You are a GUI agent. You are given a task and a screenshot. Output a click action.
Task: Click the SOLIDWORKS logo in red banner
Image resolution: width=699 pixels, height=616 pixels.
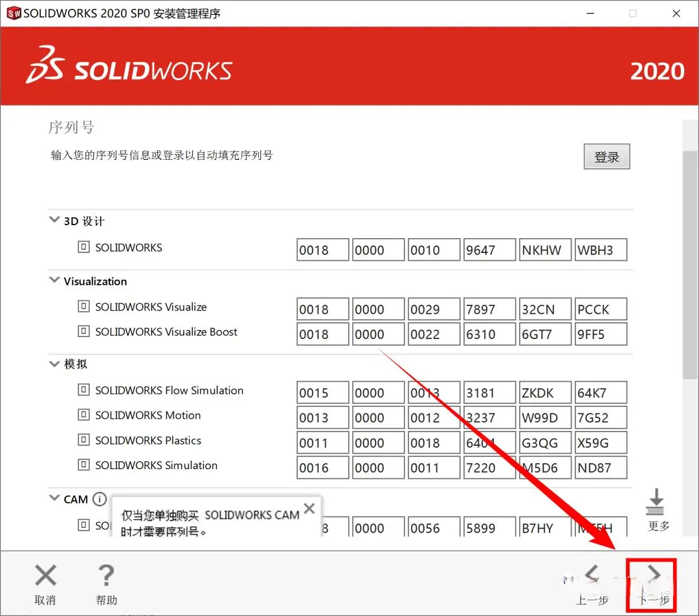tap(129, 65)
